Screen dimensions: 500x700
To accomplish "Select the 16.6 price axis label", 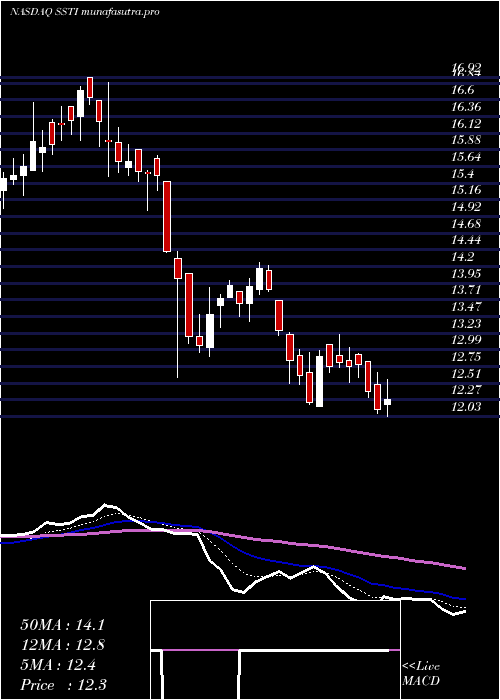I will click(x=462, y=90).
